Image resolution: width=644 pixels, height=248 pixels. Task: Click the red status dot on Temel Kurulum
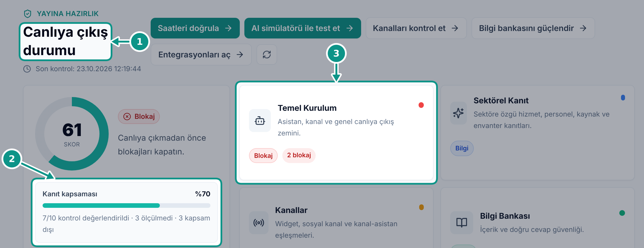click(421, 105)
